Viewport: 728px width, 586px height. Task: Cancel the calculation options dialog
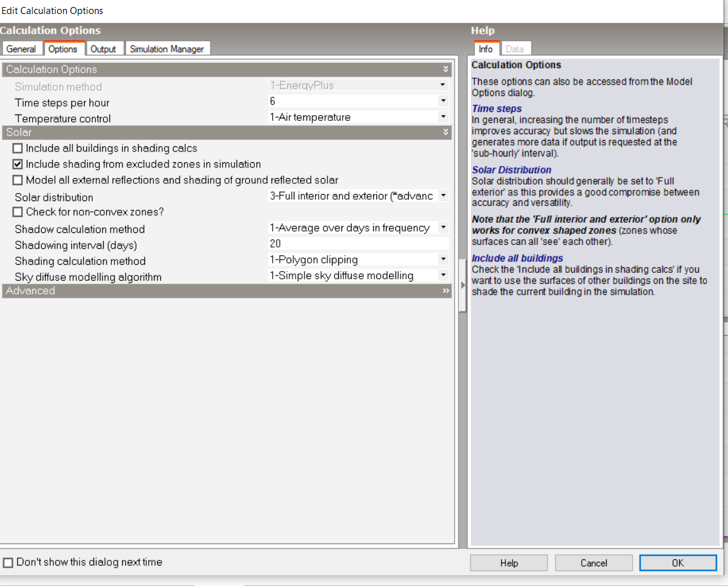[593, 562]
